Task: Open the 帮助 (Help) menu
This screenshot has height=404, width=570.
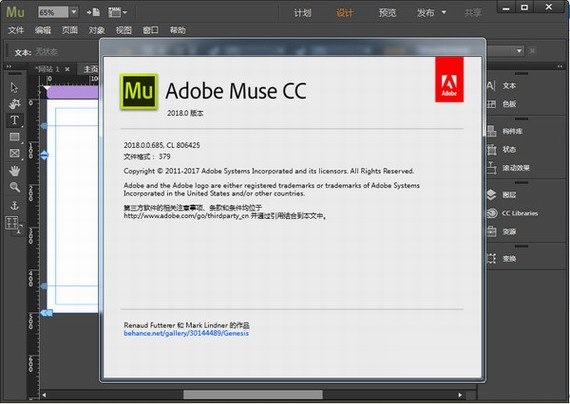Action: click(x=178, y=30)
